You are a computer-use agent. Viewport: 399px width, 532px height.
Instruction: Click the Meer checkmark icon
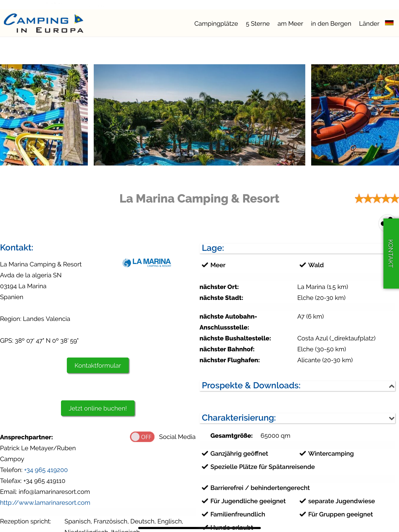205,265
